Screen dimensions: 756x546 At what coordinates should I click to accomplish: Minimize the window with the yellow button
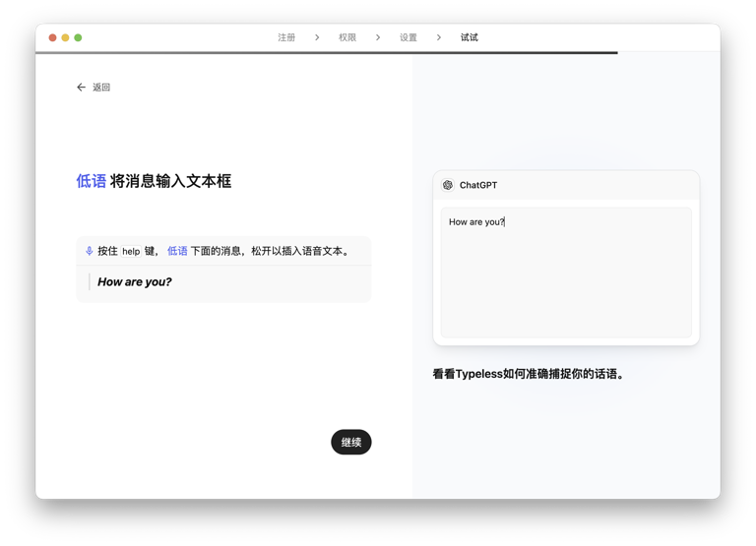point(66,37)
